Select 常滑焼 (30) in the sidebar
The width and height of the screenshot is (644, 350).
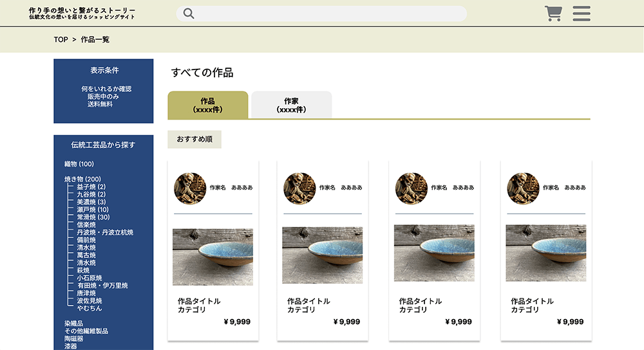[93, 217]
